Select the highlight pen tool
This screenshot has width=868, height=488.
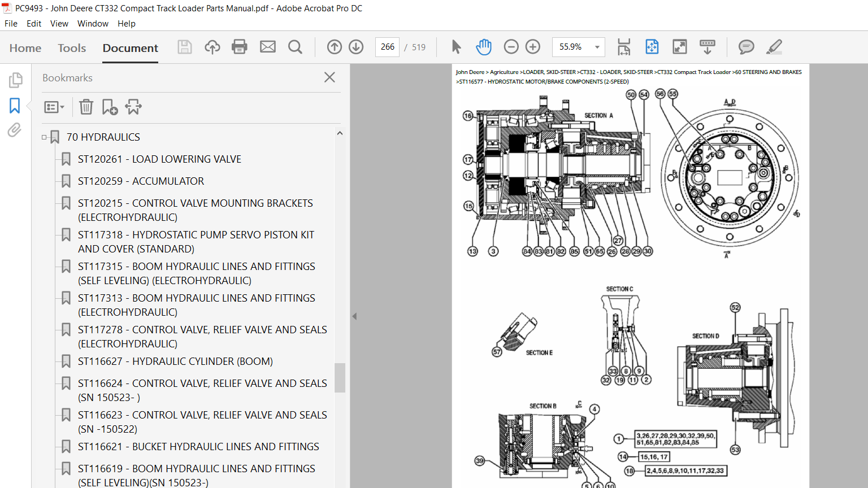tap(774, 47)
